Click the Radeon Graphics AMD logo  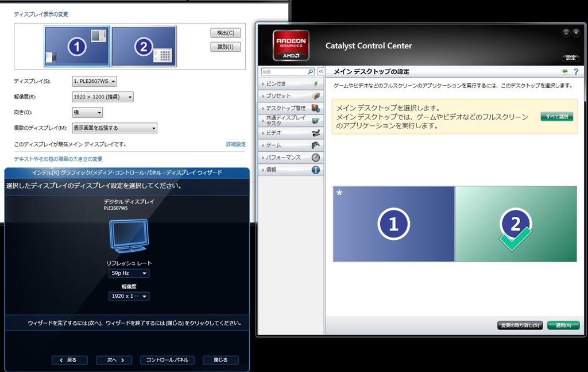(291, 45)
